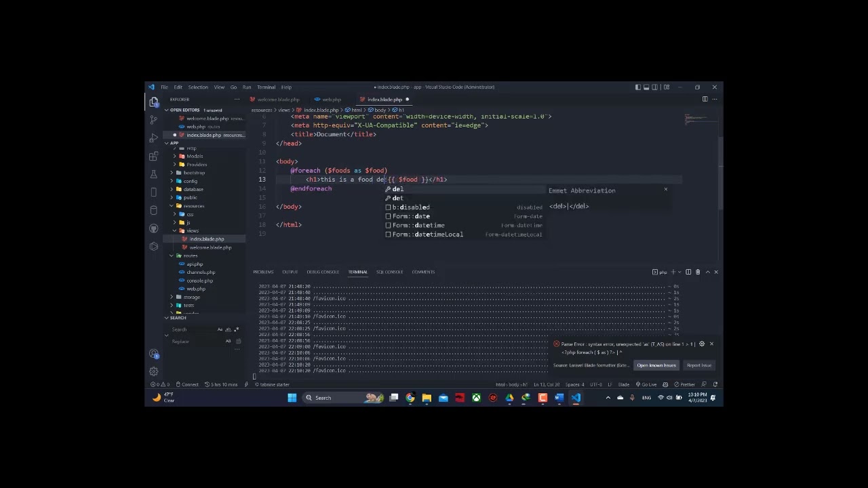Open the Selection menu
Viewport: 868px width, 488px height.
coord(198,87)
